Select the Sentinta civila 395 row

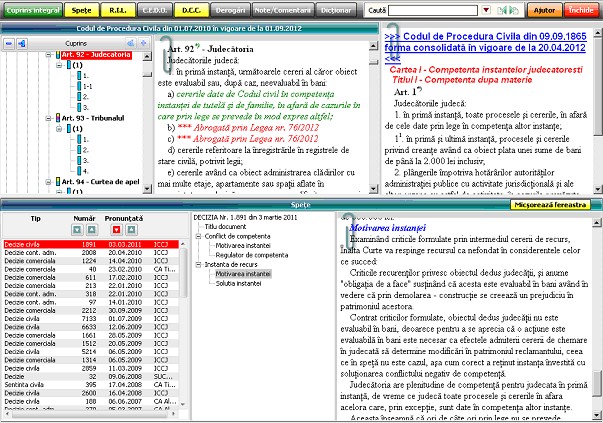[x=91, y=385]
